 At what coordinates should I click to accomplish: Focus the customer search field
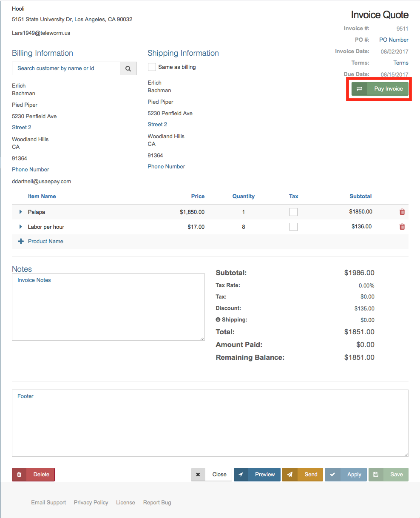66,68
